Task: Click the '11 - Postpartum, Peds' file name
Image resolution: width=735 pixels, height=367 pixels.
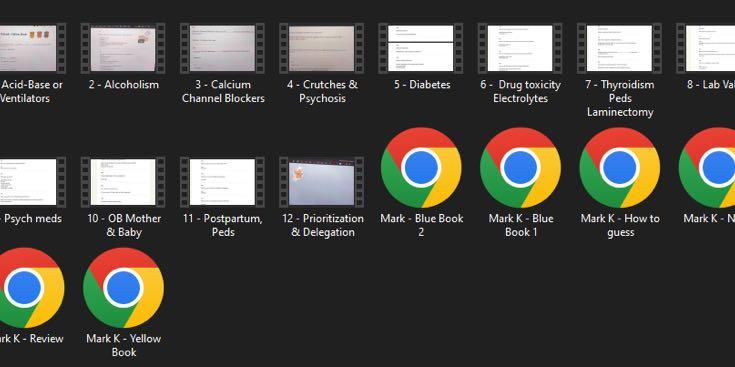Action: point(223,225)
